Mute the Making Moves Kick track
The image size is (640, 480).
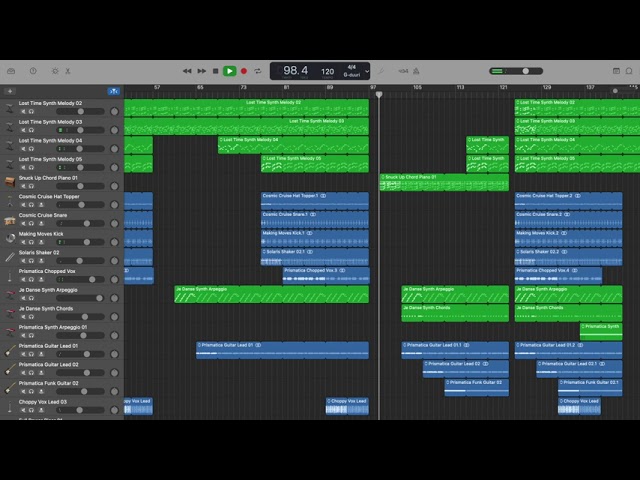click(23, 242)
